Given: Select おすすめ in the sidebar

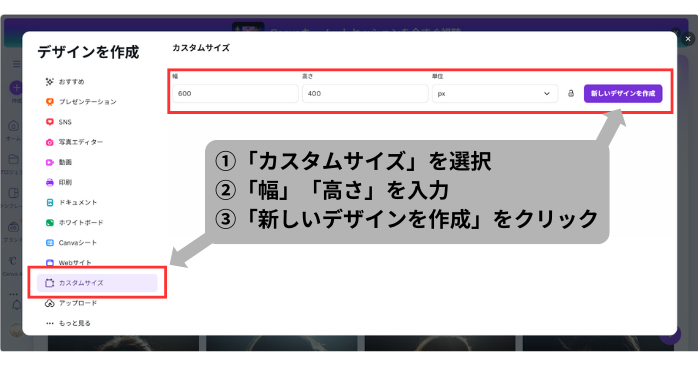Looking at the screenshot, I should pyautogui.click(x=97, y=81).
